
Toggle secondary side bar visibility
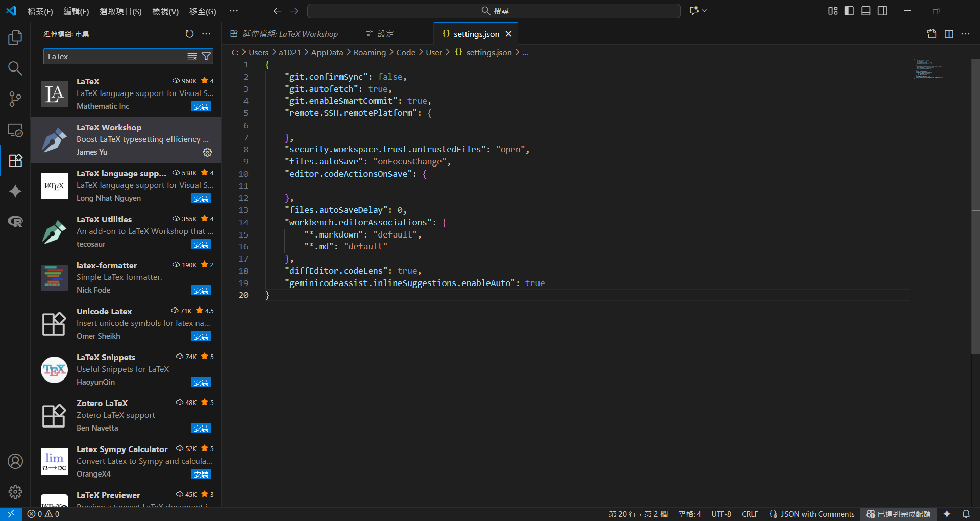click(883, 11)
